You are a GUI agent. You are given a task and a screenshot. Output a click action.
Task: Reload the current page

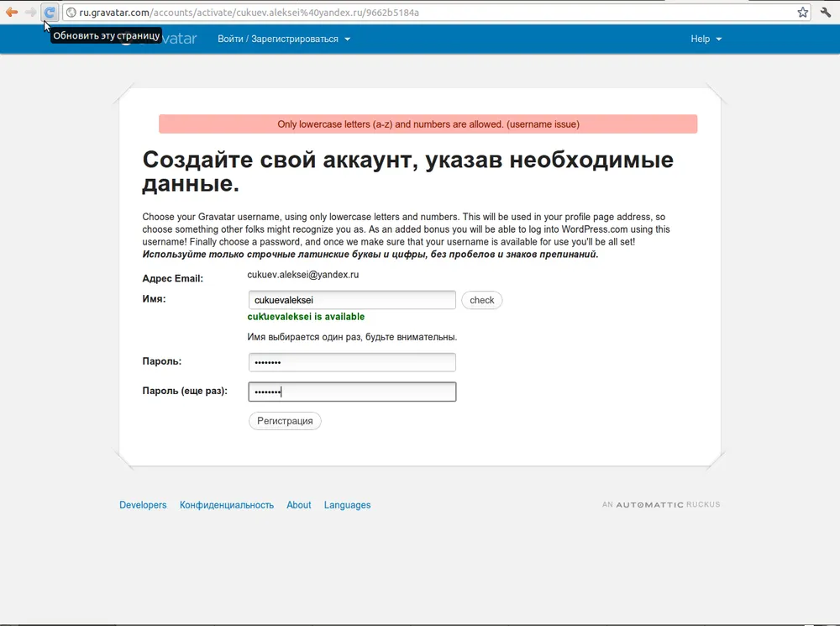50,13
